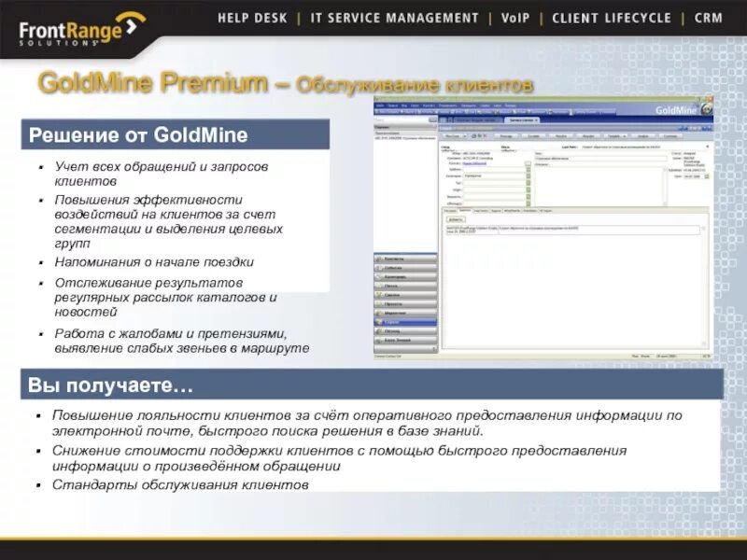The image size is (747, 560).
Task: Click the HELP DESK header text
Action: click(252, 18)
